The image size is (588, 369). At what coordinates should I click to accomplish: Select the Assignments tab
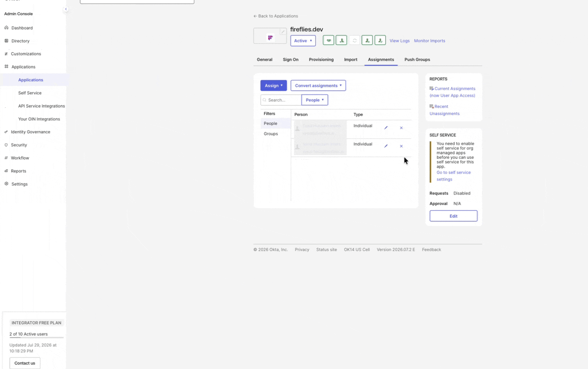click(381, 59)
